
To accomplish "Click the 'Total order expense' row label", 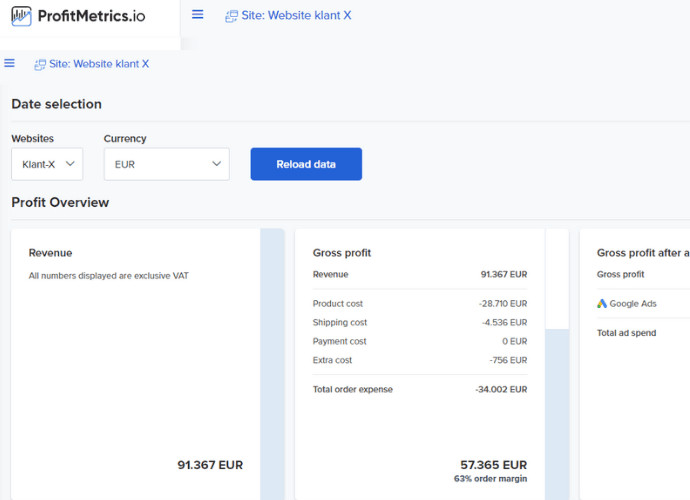I will point(353,390).
